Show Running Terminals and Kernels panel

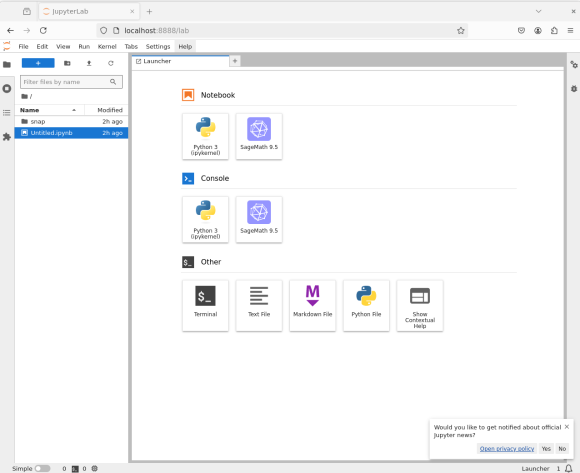point(7,89)
